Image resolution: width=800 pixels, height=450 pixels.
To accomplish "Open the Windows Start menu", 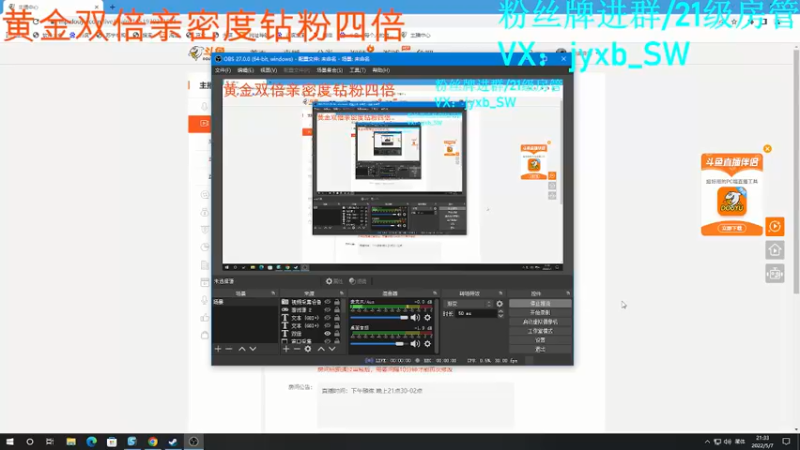I will click(10, 442).
